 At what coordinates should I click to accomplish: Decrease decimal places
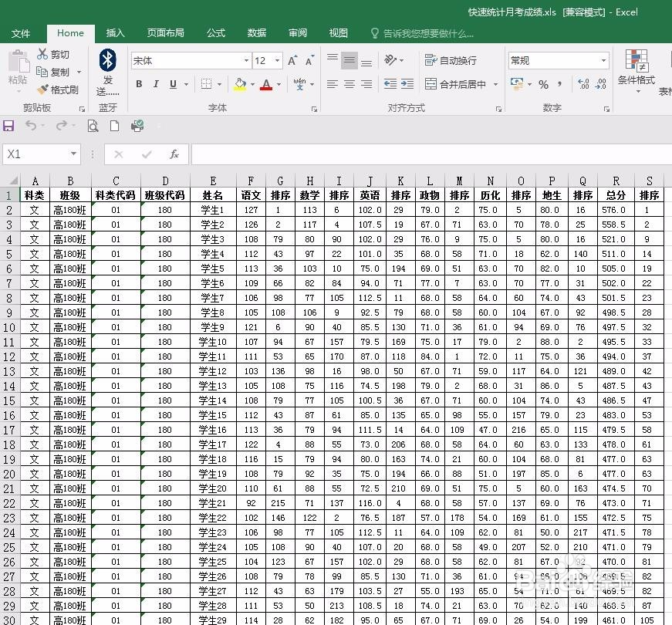(600, 84)
